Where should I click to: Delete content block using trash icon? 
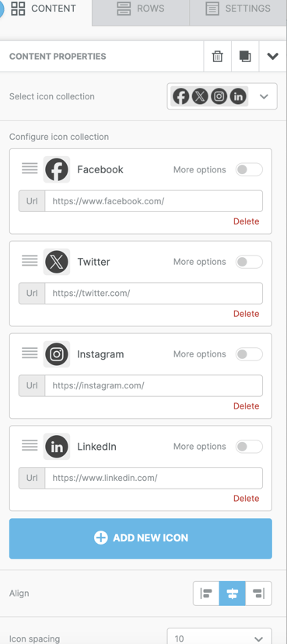coord(218,56)
